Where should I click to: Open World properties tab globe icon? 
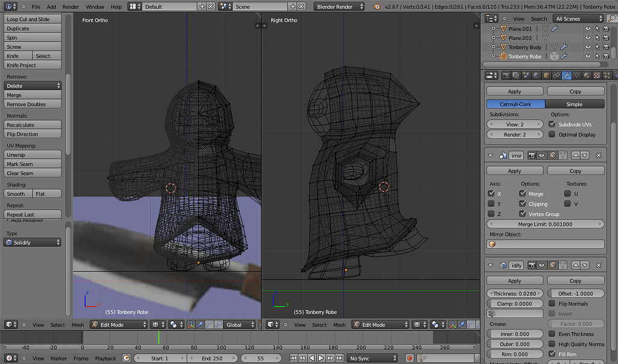point(536,75)
